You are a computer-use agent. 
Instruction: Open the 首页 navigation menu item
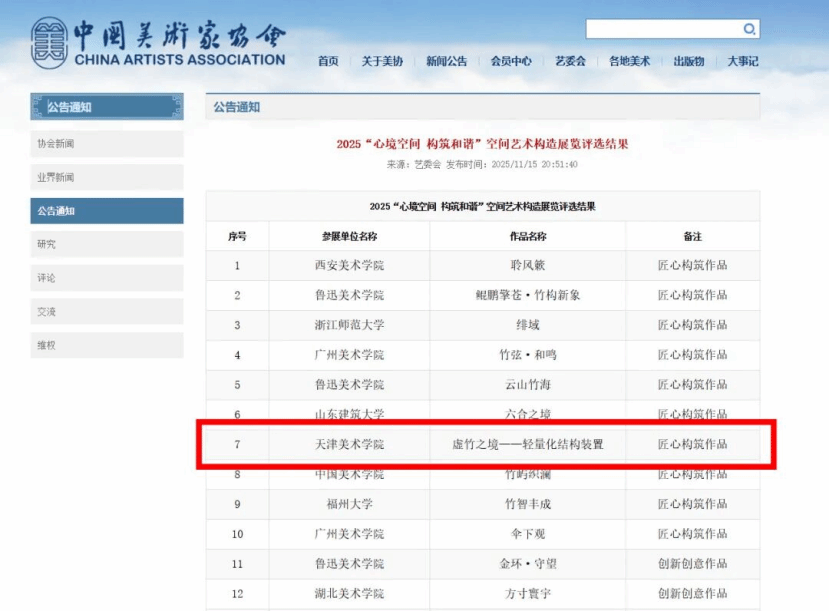[x=328, y=62]
